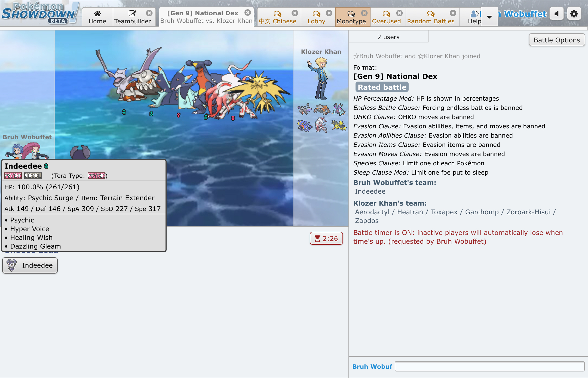Click the Zapdos sprite in the battle field
The image size is (588, 378).
[260, 91]
